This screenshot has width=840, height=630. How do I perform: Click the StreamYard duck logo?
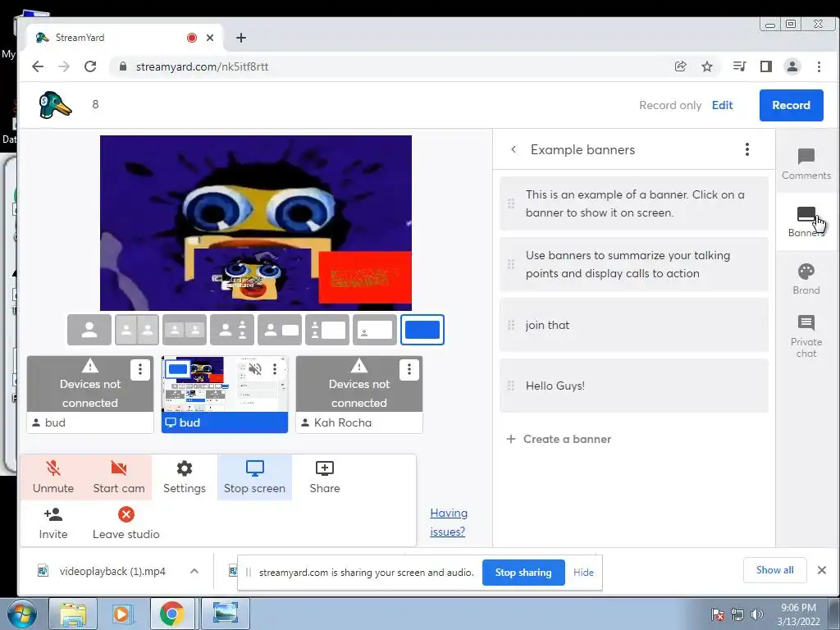tap(55, 104)
